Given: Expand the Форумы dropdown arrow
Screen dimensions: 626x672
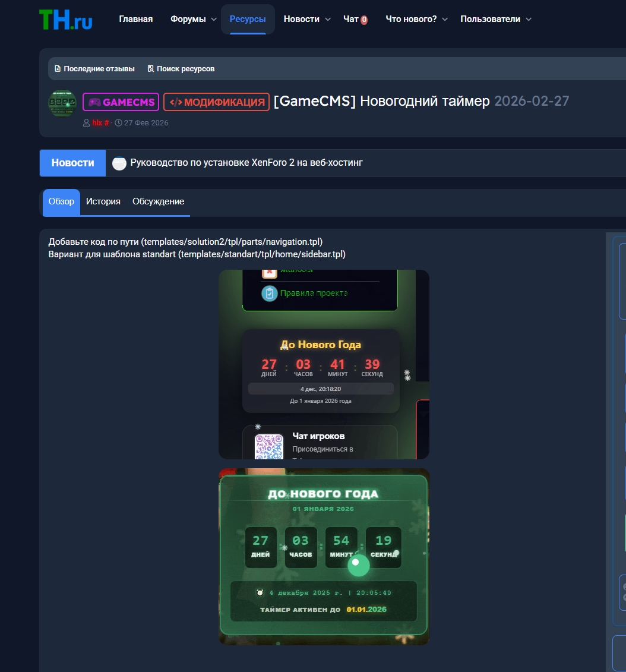Looking at the screenshot, I should point(214,20).
